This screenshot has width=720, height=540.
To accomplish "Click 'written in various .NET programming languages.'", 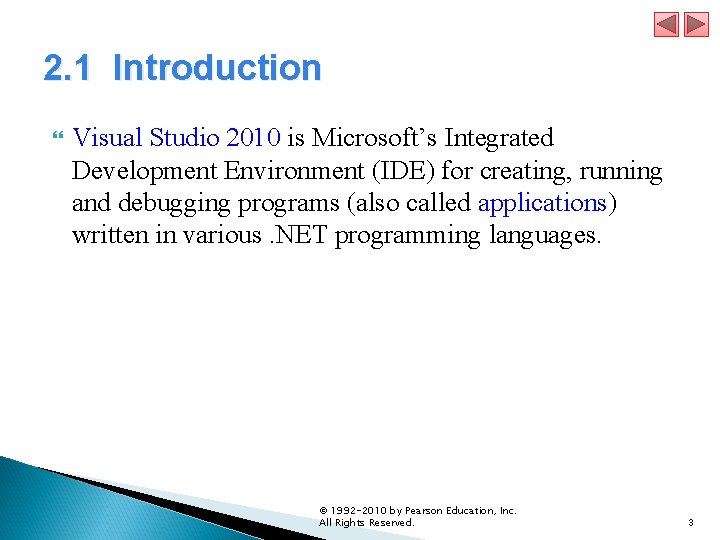I will [x=337, y=236].
